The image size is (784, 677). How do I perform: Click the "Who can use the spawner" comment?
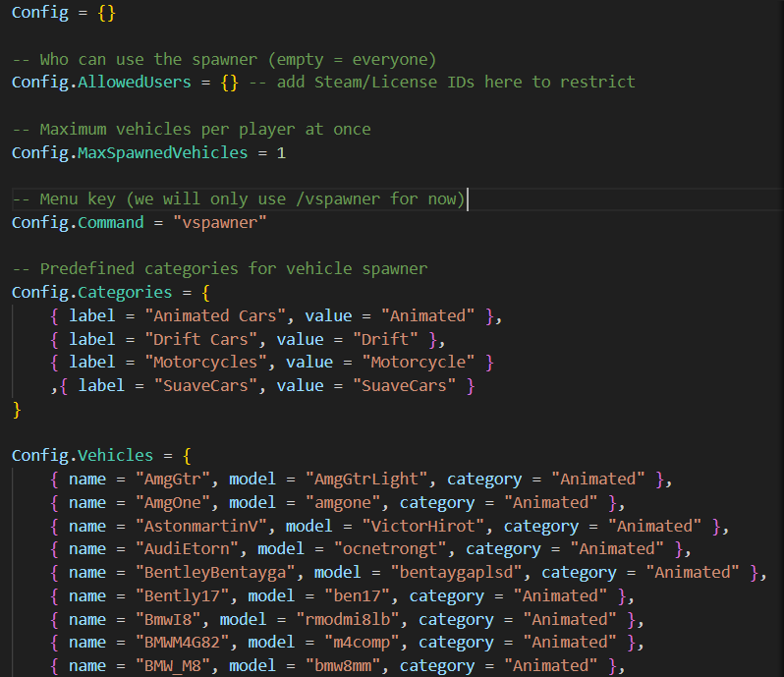[224, 59]
